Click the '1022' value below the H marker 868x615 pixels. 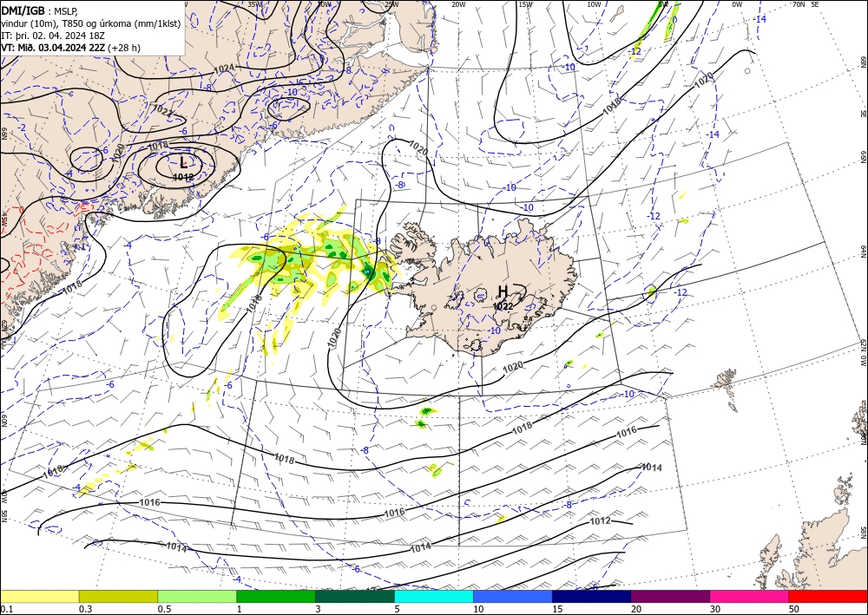coord(503,306)
